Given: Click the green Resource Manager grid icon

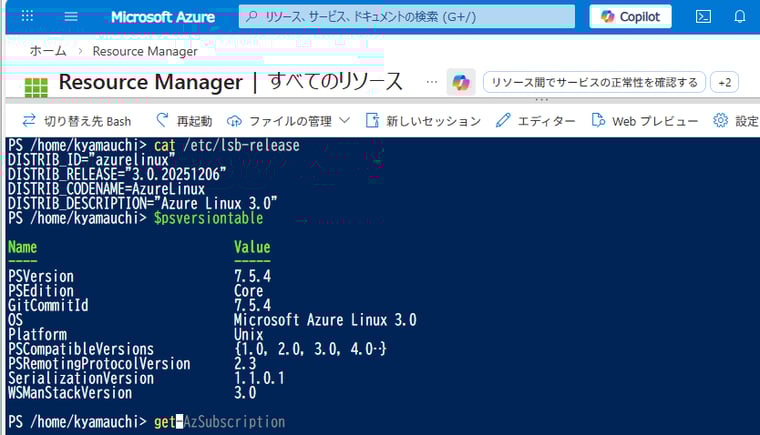Looking at the screenshot, I should (36, 88).
